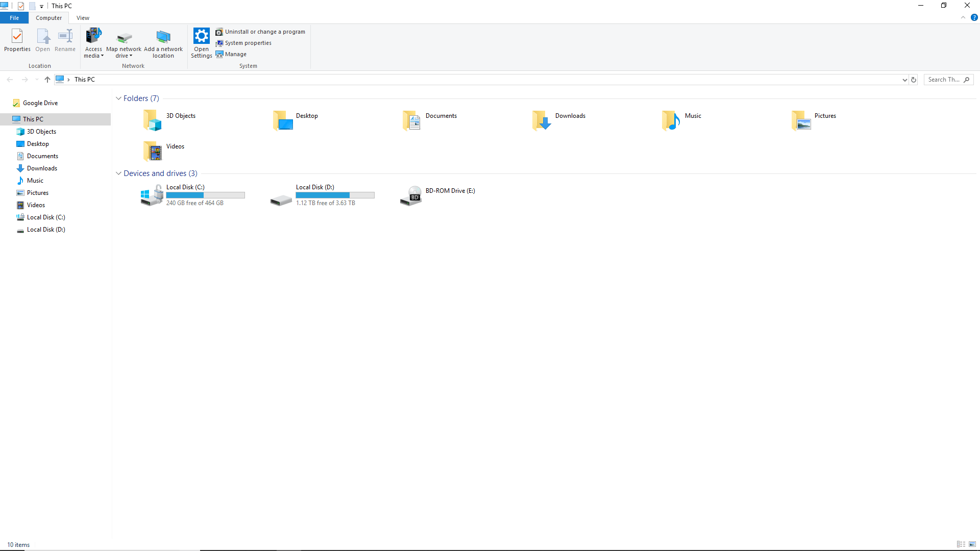The height and width of the screenshot is (551, 980).
Task: Select the BD-ROM Drive (E:) icon
Action: (x=411, y=195)
